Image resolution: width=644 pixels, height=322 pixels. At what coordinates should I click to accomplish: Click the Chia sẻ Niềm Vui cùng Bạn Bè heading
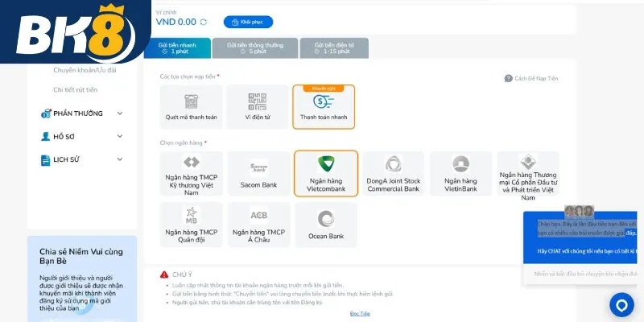click(x=81, y=256)
